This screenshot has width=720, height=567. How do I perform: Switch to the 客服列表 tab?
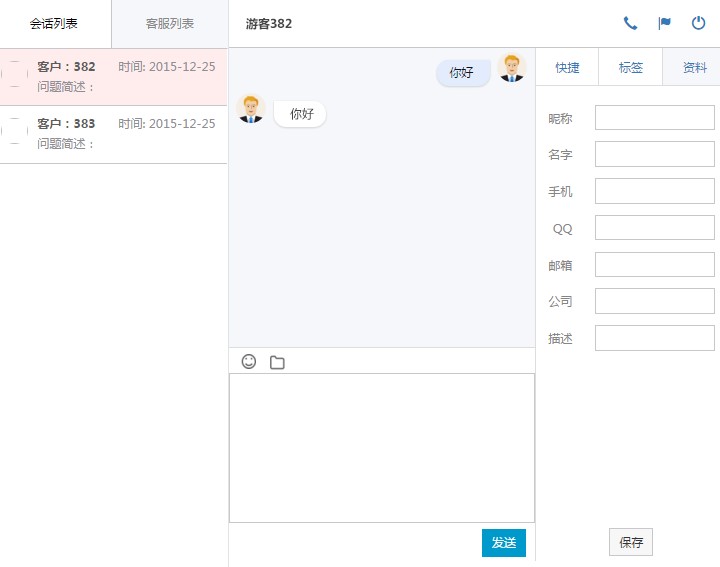[x=170, y=24]
